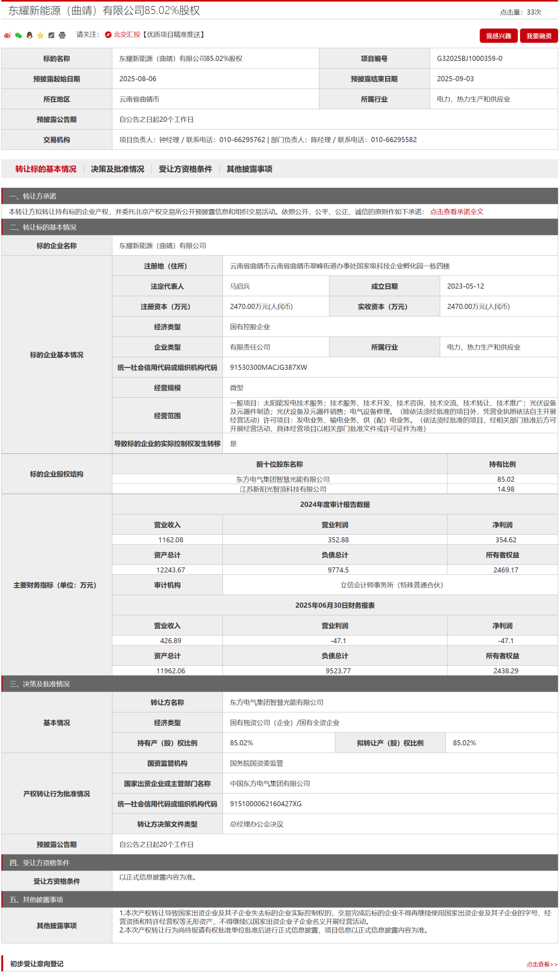Click the 一、转让方承诺 section header
The image size is (560, 974).
[279, 196]
